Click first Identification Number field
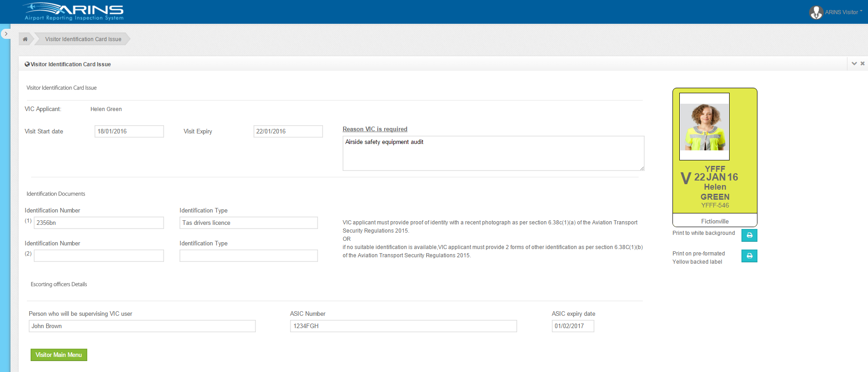 (x=99, y=223)
